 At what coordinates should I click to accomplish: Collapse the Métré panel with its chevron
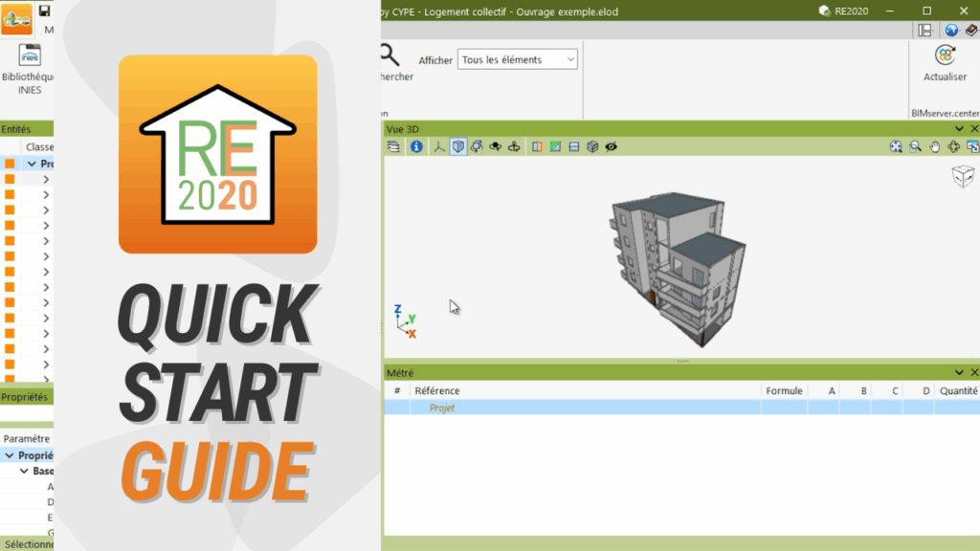coord(959,372)
